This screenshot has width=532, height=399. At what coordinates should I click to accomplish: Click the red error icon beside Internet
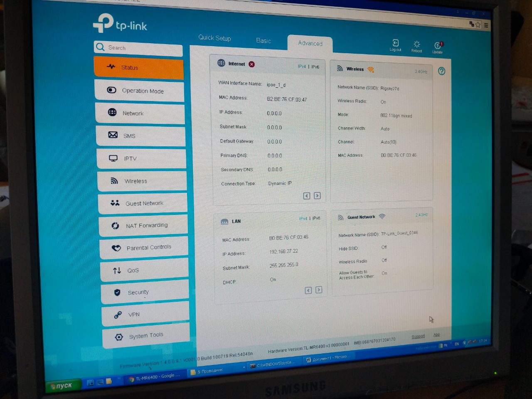(x=251, y=64)
